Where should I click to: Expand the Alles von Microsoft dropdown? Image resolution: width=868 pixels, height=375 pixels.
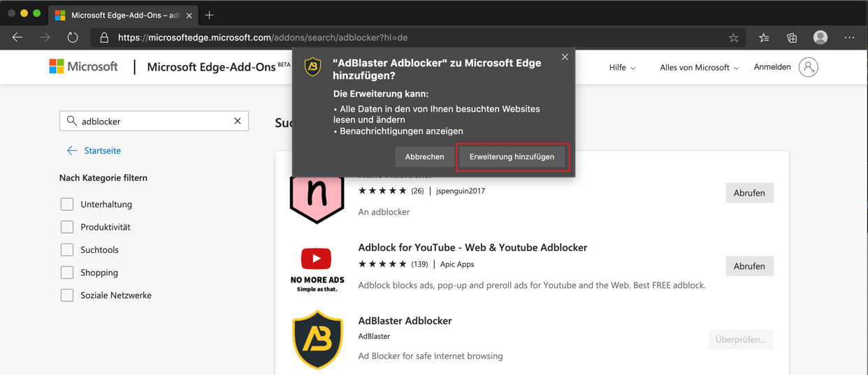pos(699,68)
